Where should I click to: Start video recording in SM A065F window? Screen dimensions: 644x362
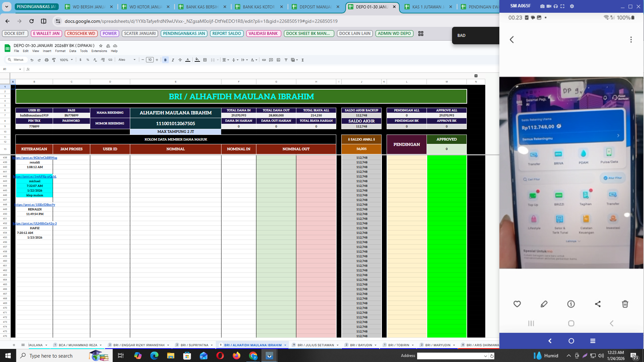tap(549, 6)
